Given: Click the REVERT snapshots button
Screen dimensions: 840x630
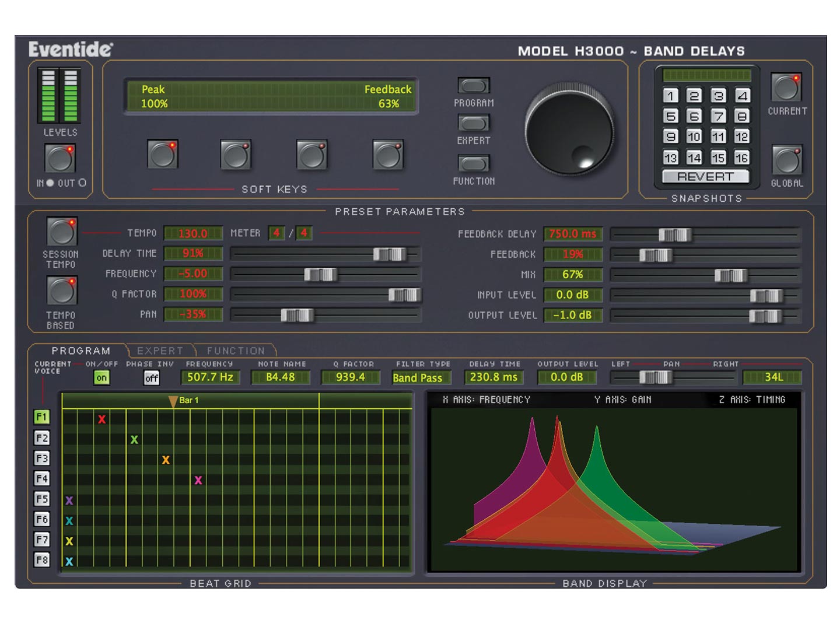Looking at the screenshot, I should [706, 176].
